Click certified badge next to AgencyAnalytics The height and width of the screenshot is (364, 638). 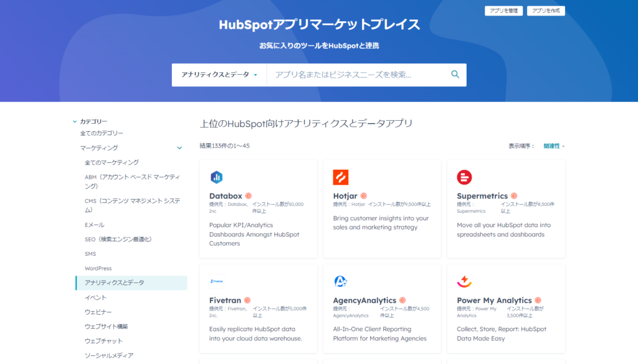coord(402,300)
